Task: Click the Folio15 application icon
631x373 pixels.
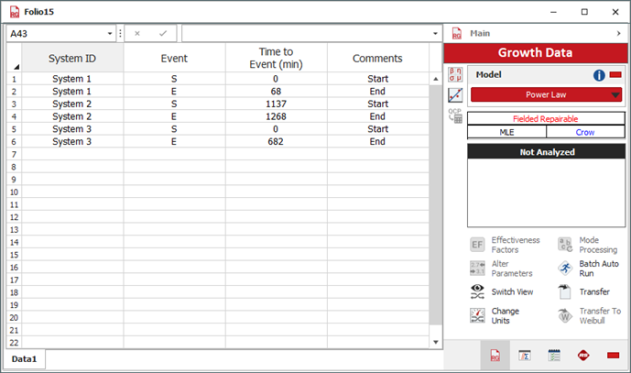Action: tap(14, 12)
